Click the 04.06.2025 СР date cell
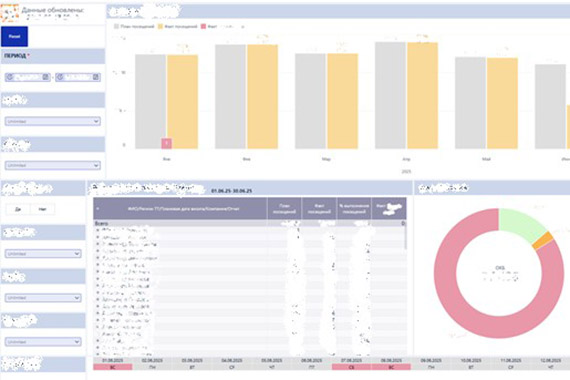Screen dimensions: 570x380 [x=232, y=364]
